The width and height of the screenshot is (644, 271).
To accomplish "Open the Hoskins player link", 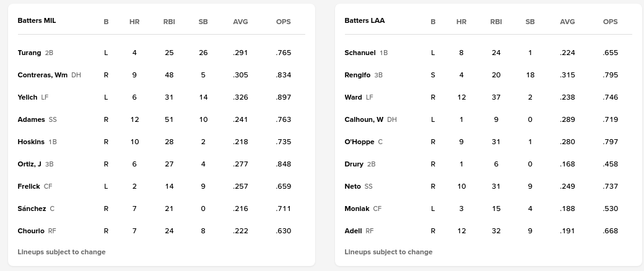I will click(31, 142).
